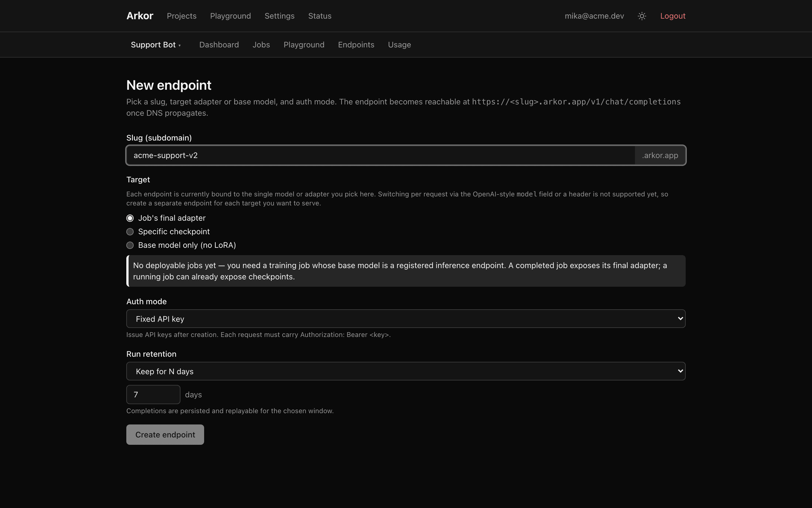Viewport: 812px width, 508px height.
Task: Select the Job's final adapter radio
Action: (x=130, y=218)
